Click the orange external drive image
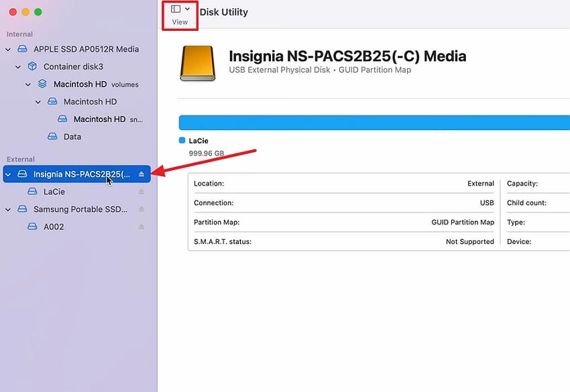The width and height of the screenshot is (570, 392). point(198,63)
